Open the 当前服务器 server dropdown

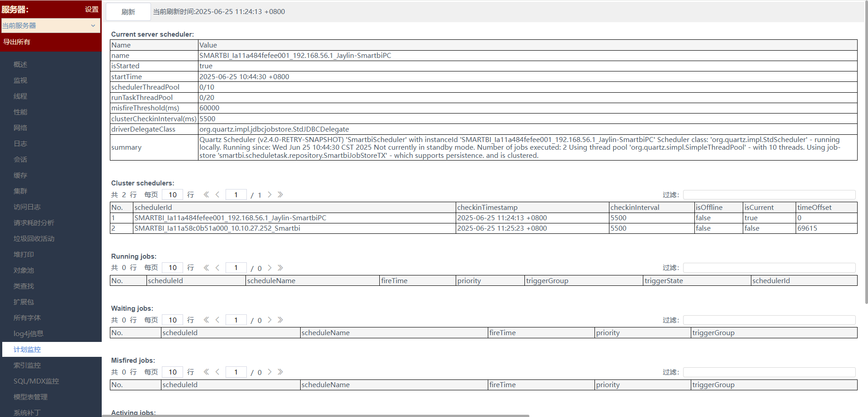(x=51, y=25)
